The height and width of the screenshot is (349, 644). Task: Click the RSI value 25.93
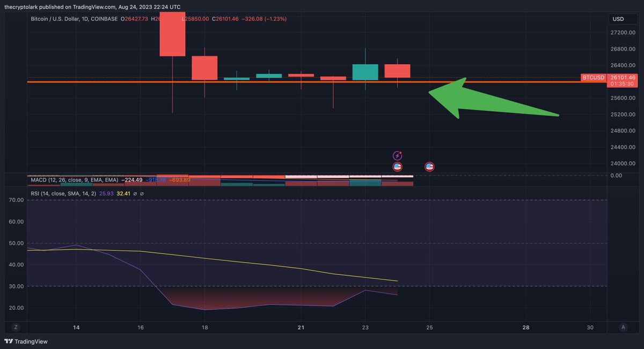point(107,193)
